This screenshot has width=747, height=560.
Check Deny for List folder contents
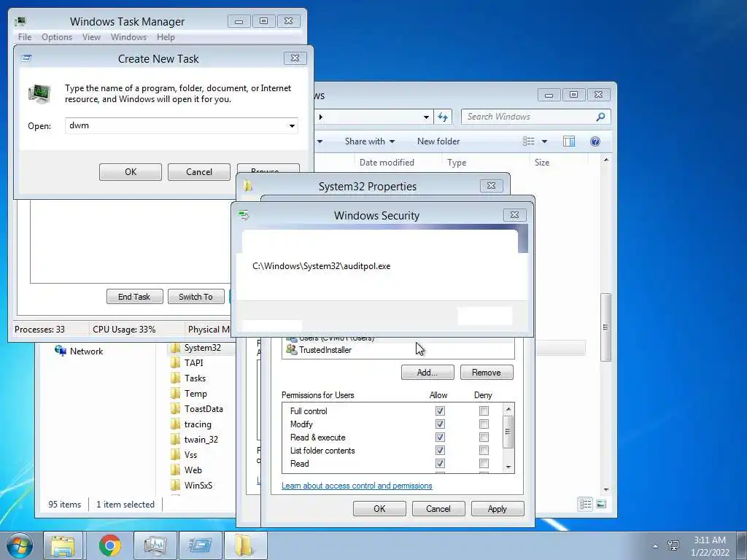pos(484,450)
